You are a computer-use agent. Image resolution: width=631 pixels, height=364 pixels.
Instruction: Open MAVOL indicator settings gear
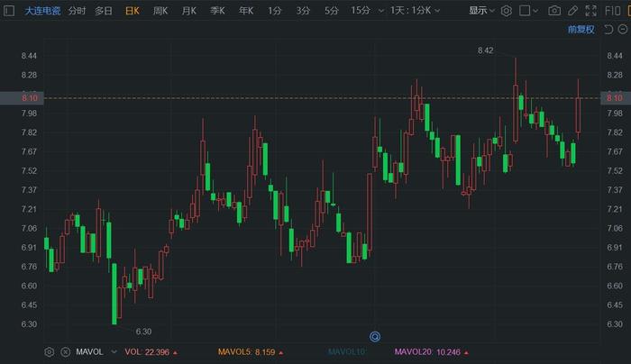click(50, 351)
